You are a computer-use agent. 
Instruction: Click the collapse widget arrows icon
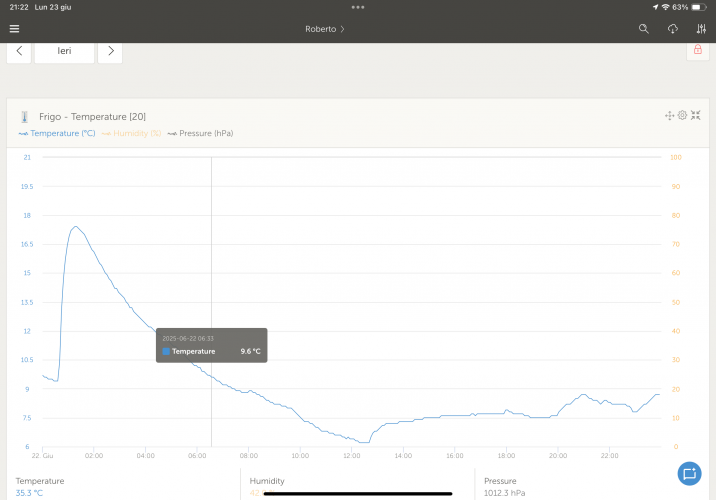[695, 115]
